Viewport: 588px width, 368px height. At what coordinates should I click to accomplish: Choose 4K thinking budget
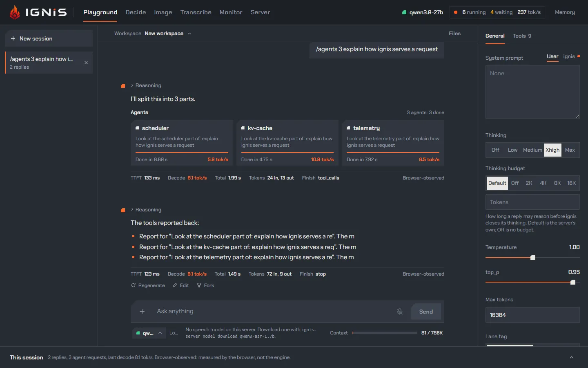(543, 183)
